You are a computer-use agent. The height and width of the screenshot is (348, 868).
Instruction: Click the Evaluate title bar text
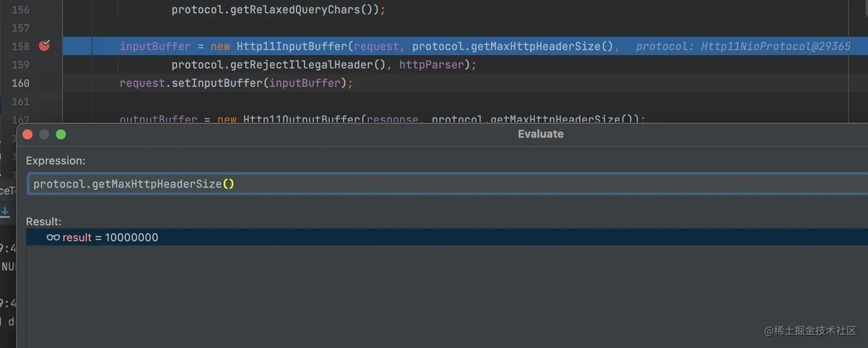tap(540, 134)
